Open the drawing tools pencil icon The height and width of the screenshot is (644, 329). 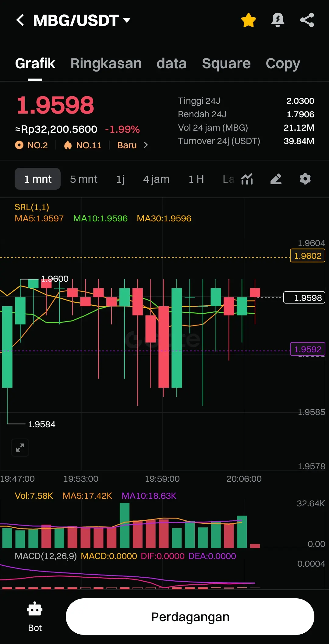tap(276, 179)
